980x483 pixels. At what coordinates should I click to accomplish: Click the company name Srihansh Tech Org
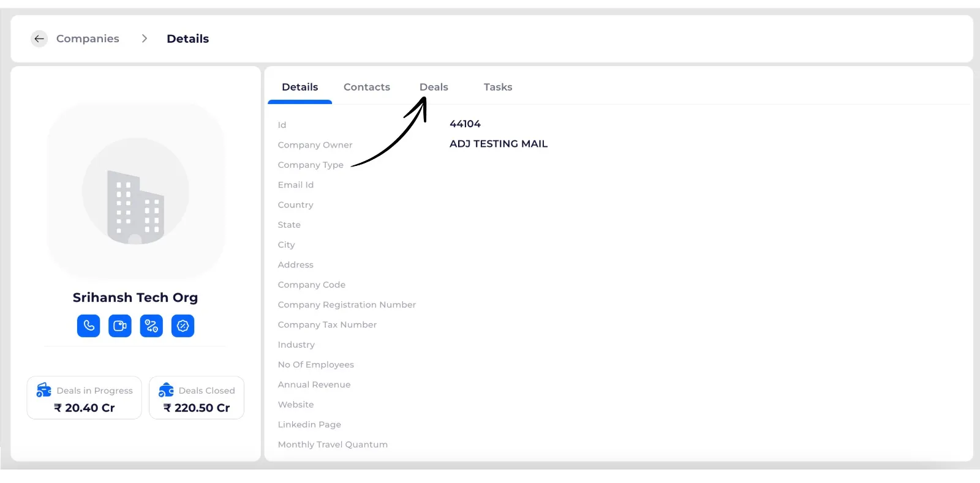tap(135, 298)
